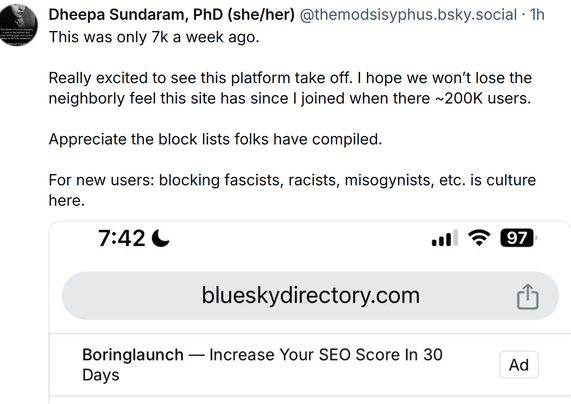Open the @themodsisyphus.bsky.social handle link
The image size is (571, 404).
click(x=408, y=15)
